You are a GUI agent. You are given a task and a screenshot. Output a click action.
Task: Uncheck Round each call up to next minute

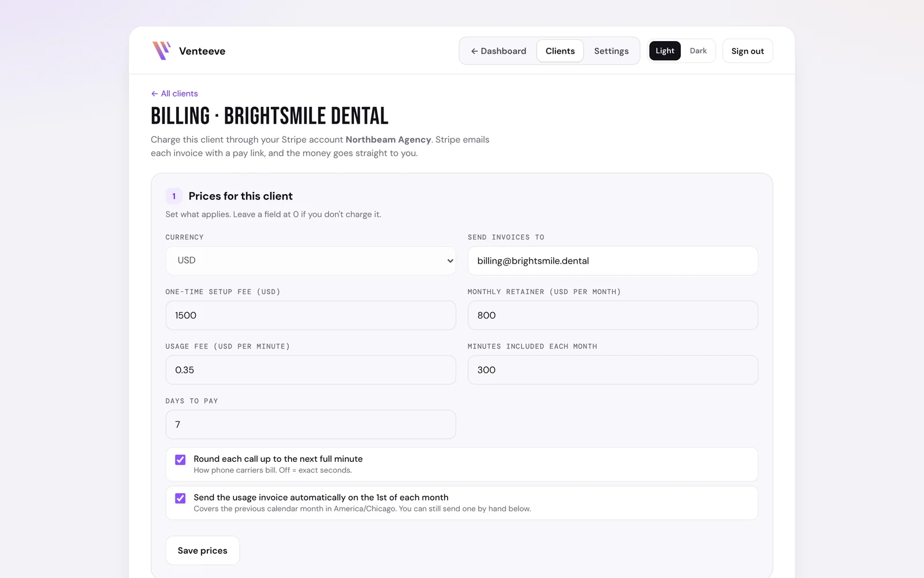tap(180, 460)
